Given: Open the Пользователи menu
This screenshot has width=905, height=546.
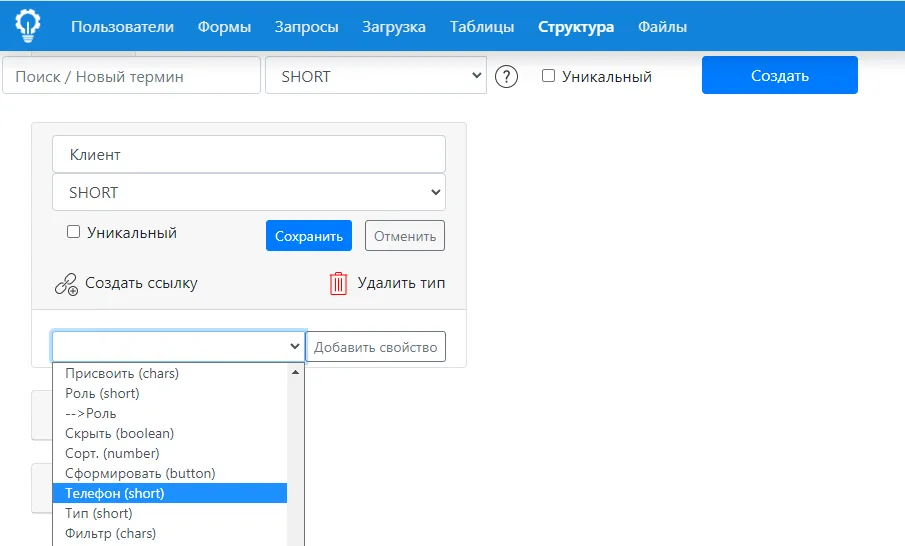Looking at the screenshot, I should 122,27.
